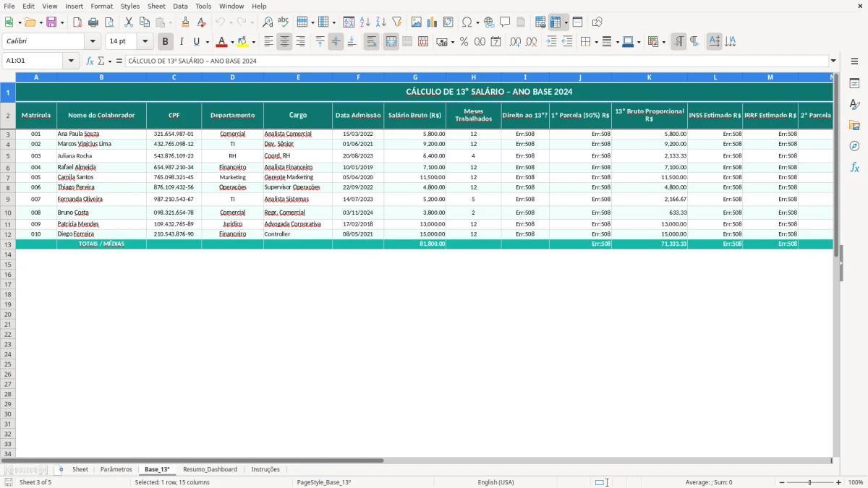Toggle Center Vertically alignment
Image resolution: width=868 pixels, height=488 pixels.
(336, 42)
